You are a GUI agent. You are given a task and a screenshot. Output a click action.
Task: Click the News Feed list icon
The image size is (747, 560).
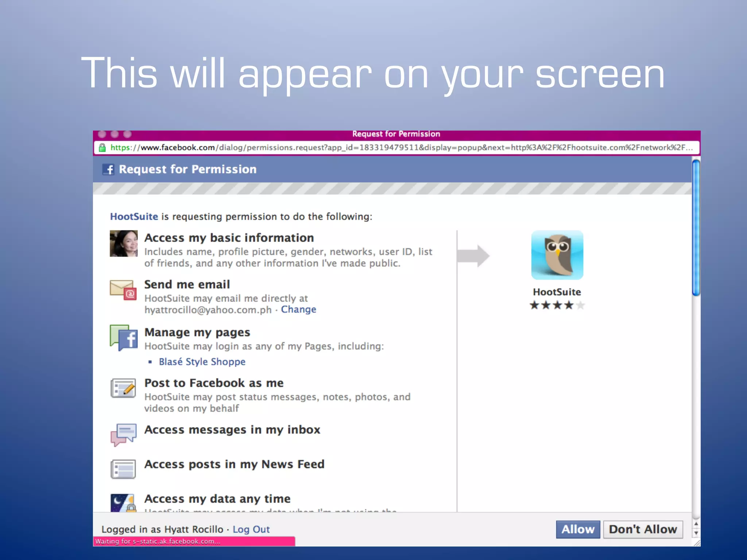[x=123, y=469]
